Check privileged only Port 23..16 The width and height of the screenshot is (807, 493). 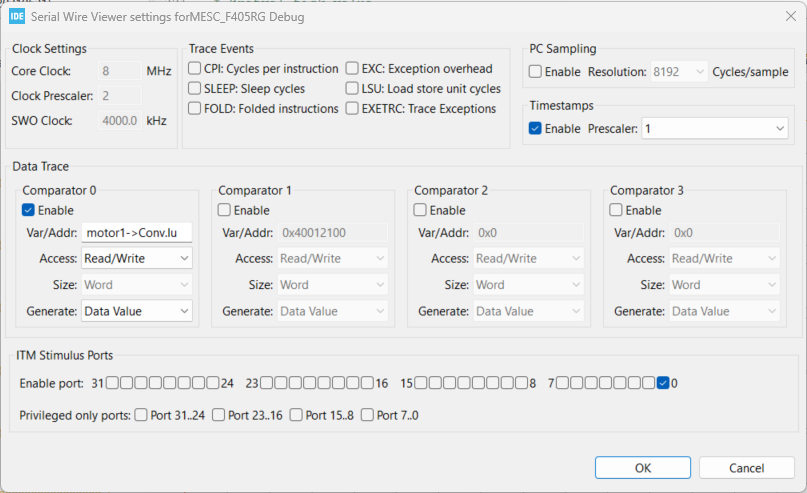(x=219, y=415)
